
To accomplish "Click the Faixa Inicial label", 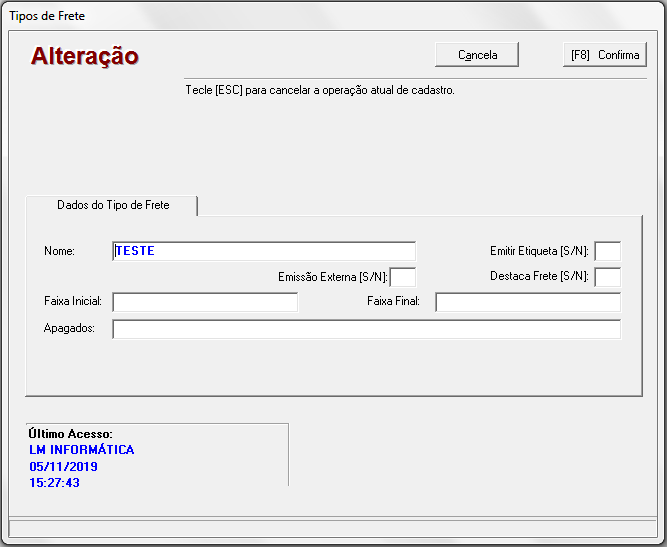I will click(x=73, y=301).
